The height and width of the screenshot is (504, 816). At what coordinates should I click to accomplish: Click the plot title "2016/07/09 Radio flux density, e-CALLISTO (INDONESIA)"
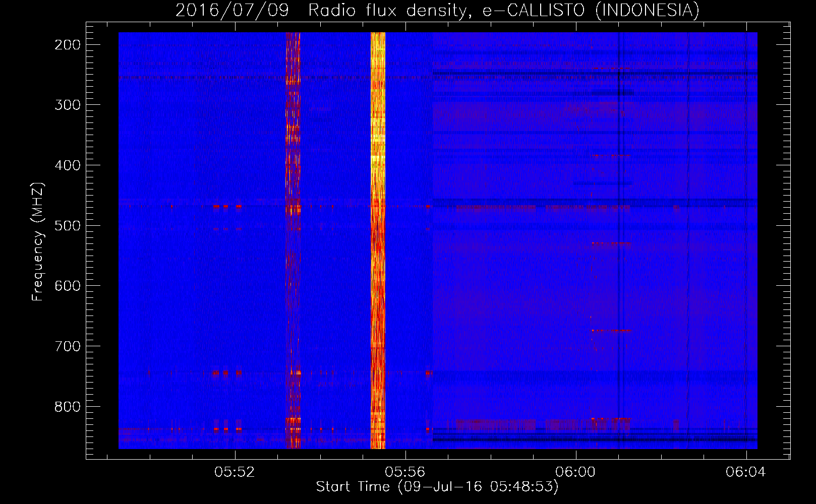pyautogui.click(x=437, y=10)
